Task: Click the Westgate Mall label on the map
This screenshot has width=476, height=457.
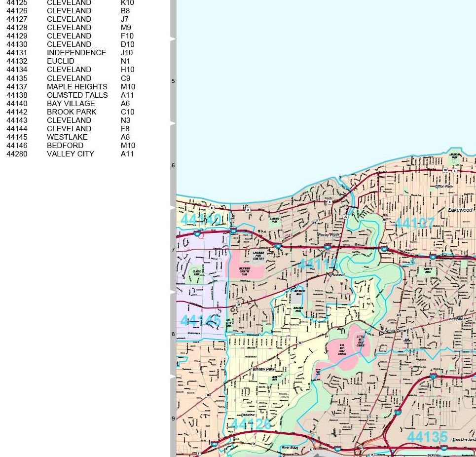Action: (299, 293)
